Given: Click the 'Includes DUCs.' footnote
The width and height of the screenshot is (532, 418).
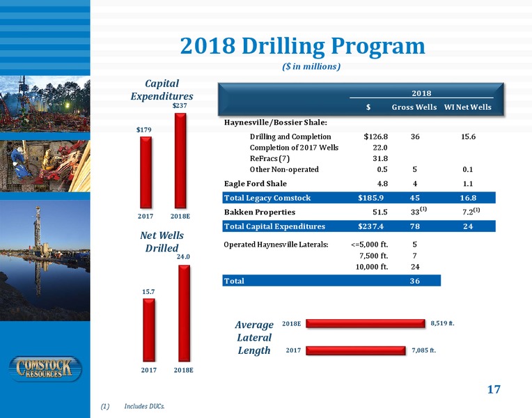Looking at the screenshot, I should [145, 406].
